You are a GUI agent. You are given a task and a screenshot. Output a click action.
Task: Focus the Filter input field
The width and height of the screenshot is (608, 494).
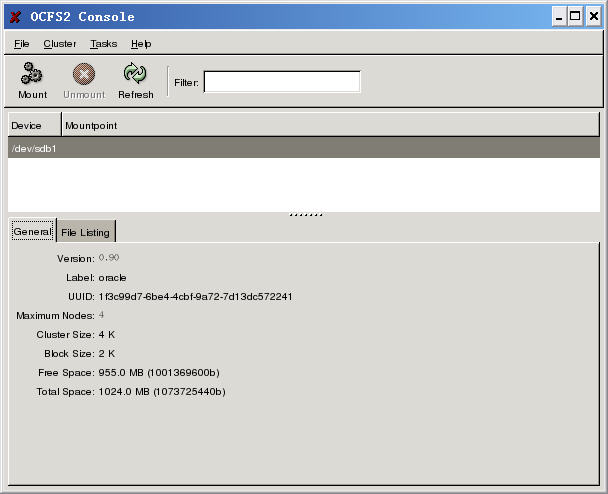[x=282, y=82]
